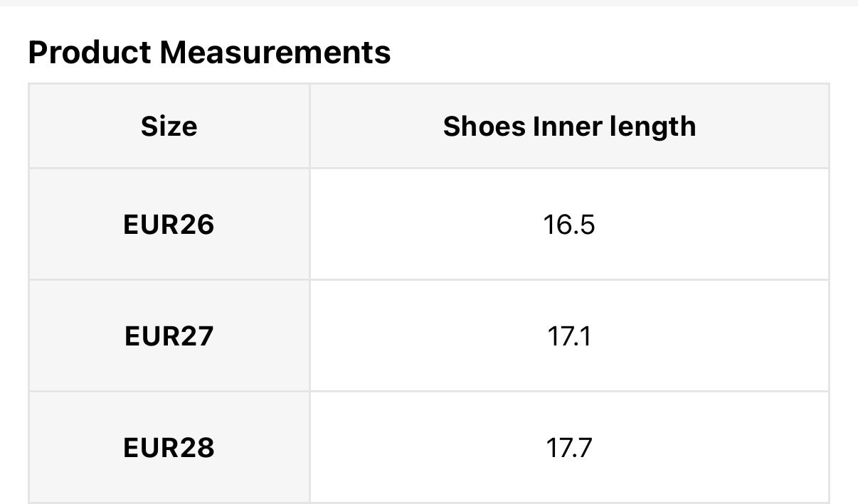
Task: Click the inner length for size EUR27
Action: [x=569, y=336]
